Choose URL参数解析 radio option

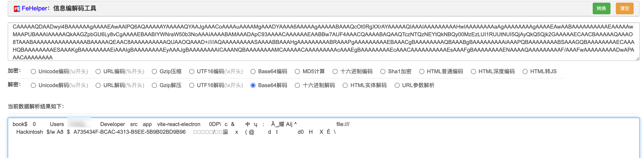397,86
